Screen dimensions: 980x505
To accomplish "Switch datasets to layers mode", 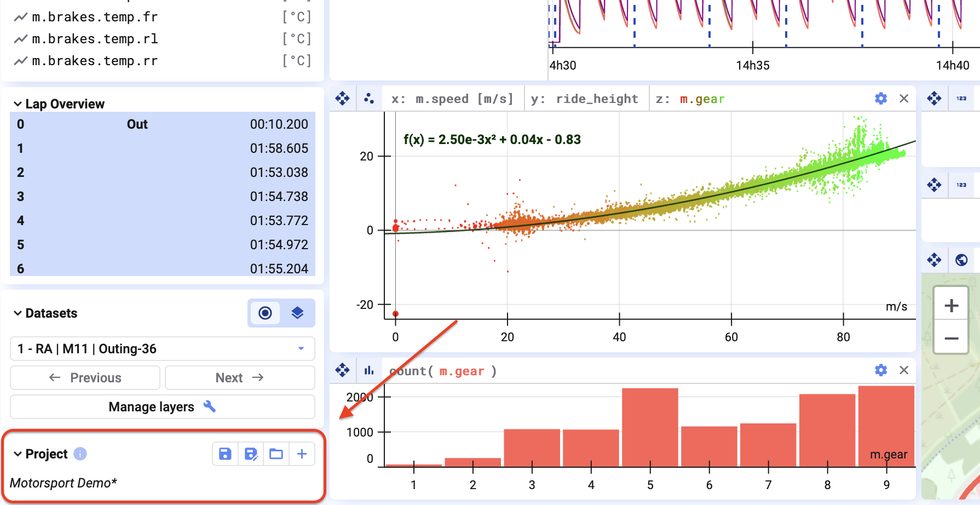I will coord(297,313).
